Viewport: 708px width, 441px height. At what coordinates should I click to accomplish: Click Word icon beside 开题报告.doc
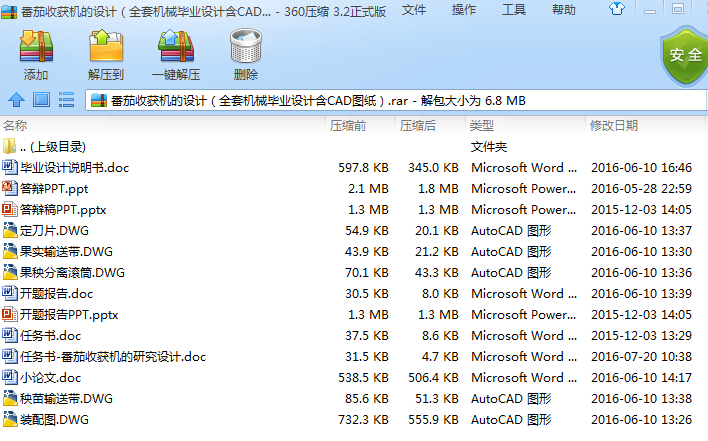(x=9, y=293)
